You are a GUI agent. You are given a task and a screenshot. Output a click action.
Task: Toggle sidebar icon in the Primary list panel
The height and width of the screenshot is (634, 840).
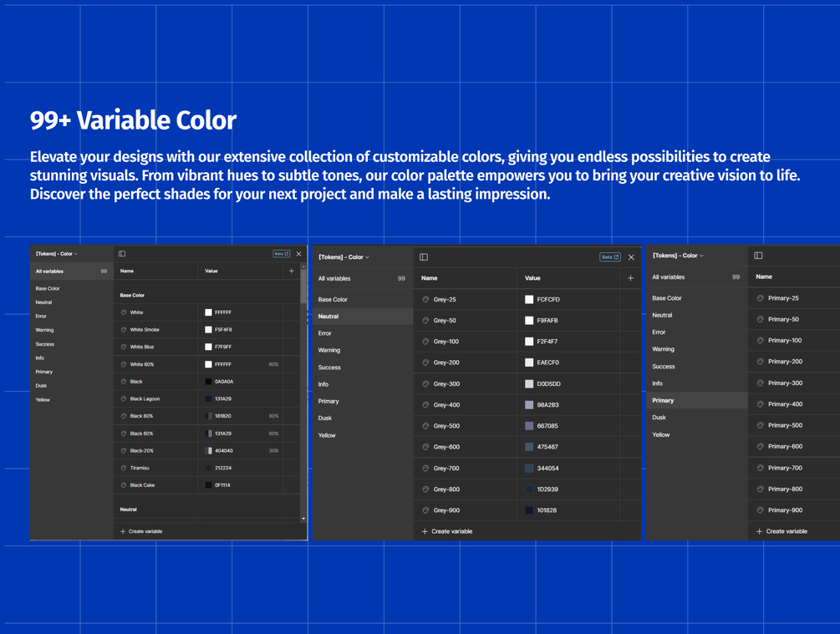(758, 256)
